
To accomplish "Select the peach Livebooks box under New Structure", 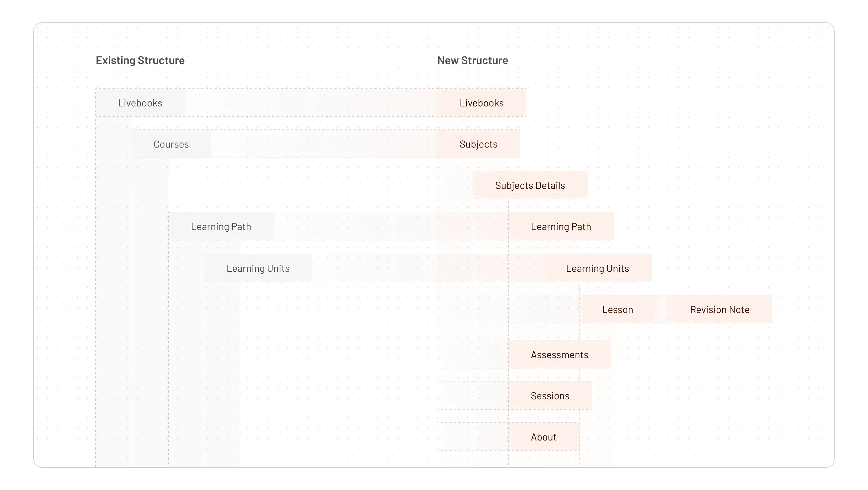I will 482,103.
